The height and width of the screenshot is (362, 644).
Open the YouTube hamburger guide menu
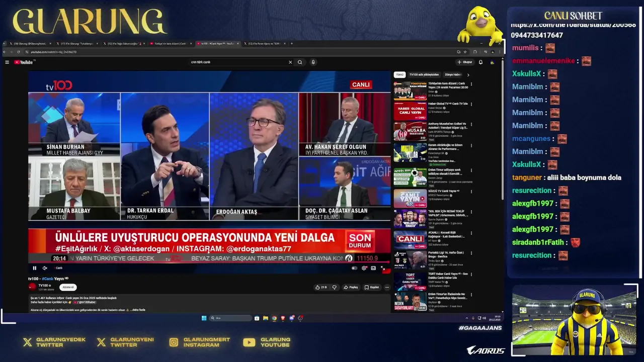coord(7,62)
